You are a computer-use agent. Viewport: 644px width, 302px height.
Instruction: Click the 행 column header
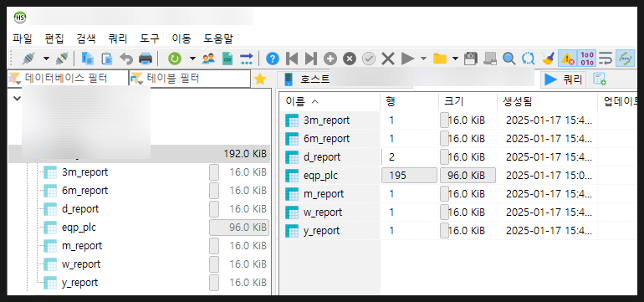(x=409, y=102)
